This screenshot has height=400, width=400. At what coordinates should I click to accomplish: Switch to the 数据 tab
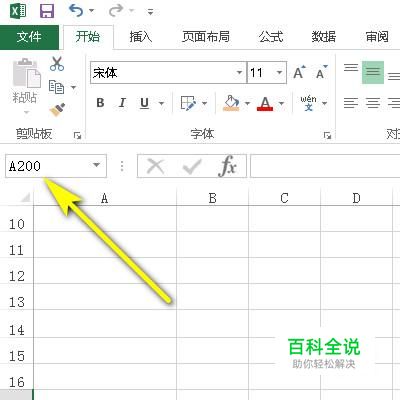[324, 37]
